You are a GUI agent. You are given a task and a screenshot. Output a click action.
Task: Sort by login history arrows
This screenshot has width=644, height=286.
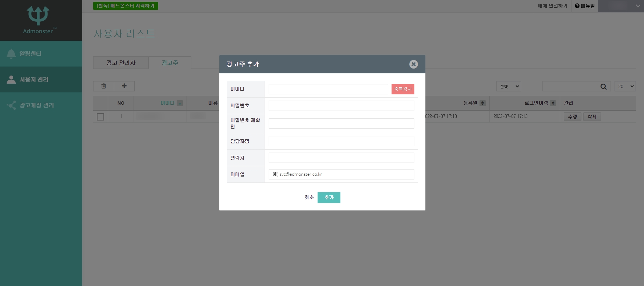pos(553,103)
